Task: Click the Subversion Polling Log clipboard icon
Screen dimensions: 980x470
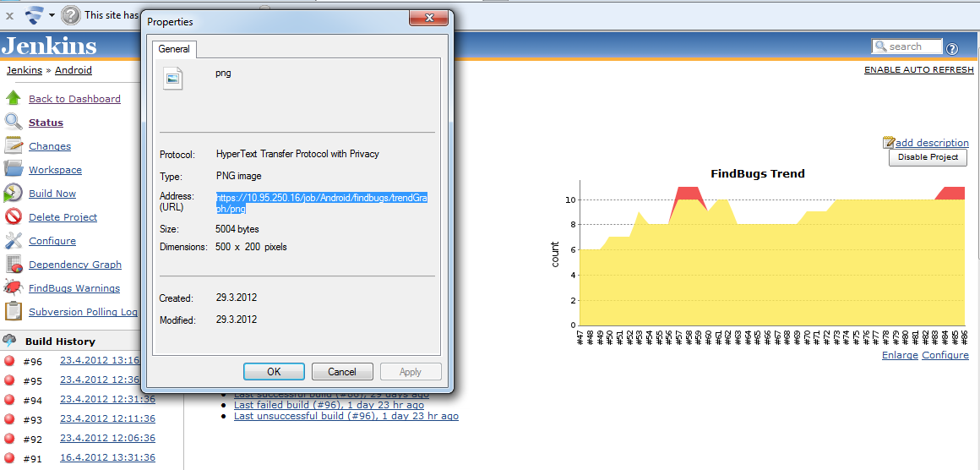Action: click(x=13, y=311)
